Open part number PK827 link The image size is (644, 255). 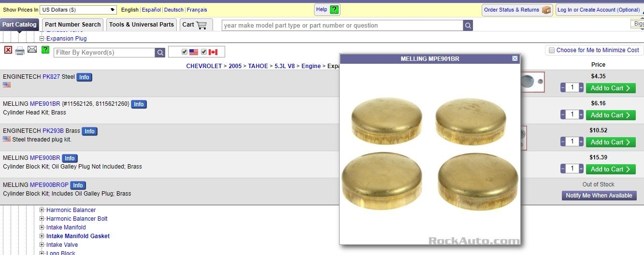(51, 77)
